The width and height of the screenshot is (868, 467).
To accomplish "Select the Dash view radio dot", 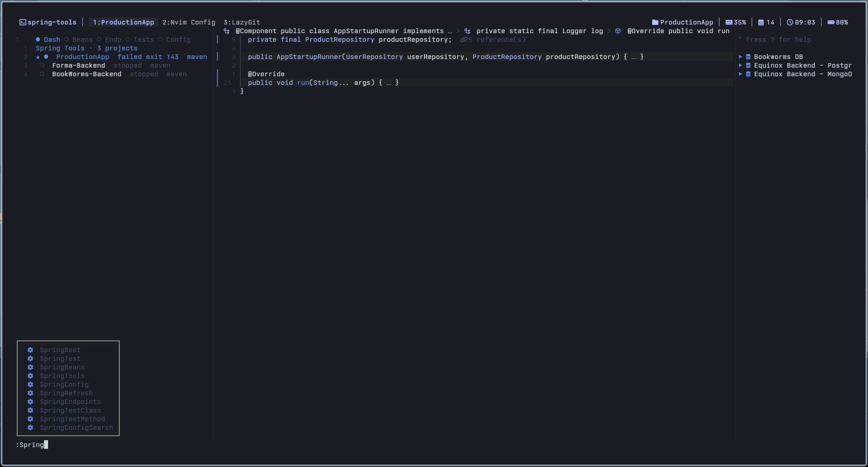I will tap(38, 39).
